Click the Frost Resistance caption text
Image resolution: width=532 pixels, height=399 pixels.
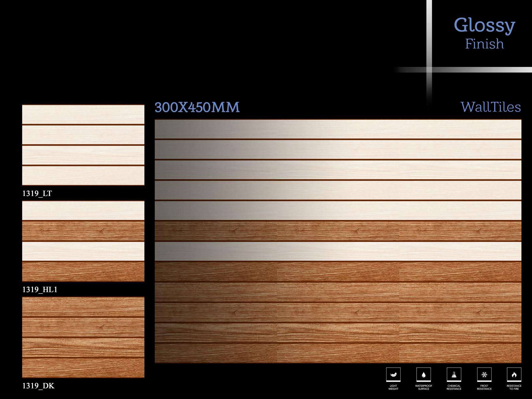(484, 387)
